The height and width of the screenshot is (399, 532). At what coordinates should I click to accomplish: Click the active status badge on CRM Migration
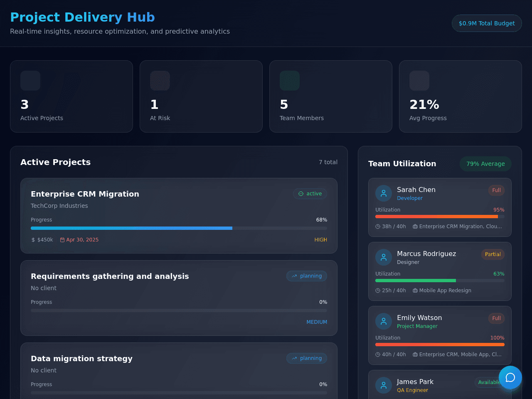pyautogui.click(x=310, y=194)
